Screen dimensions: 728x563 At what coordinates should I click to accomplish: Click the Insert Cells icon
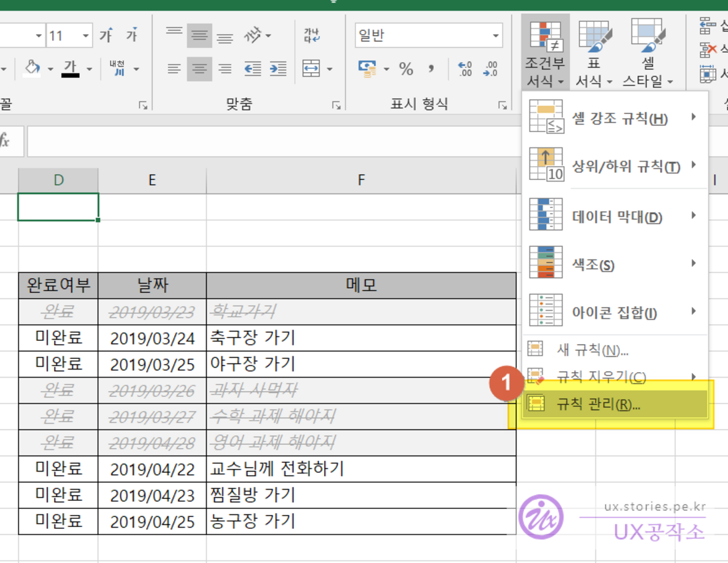tap(709, 27)
